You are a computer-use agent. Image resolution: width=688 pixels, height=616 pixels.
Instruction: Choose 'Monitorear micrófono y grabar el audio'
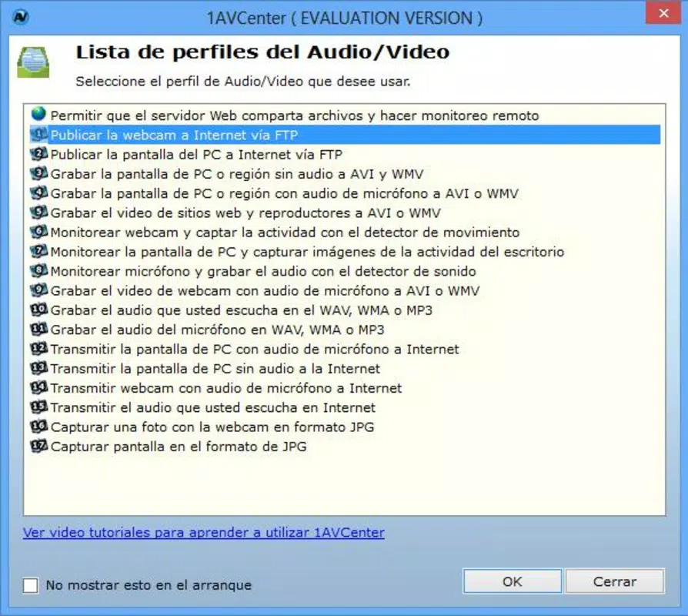tap(263, 271)
